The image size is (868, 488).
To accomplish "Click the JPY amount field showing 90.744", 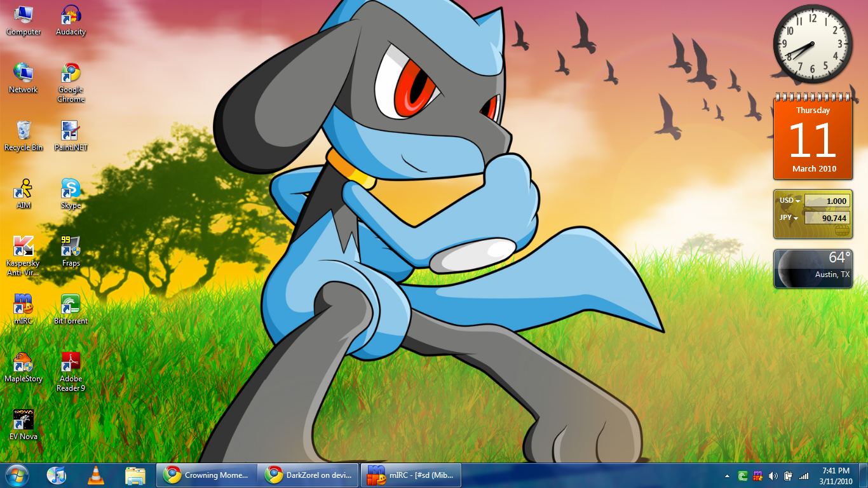I will pyautogui.click(x=827, y=218).
